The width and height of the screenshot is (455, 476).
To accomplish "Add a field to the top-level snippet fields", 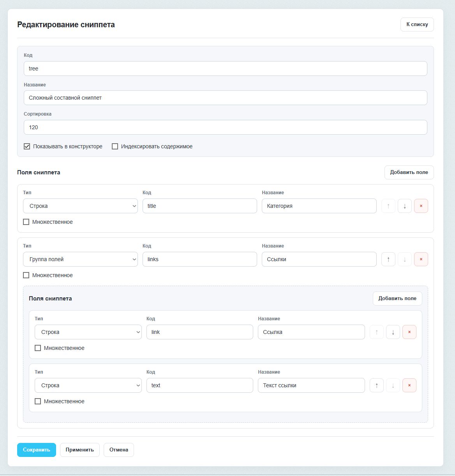I will (x=409, y=172).
